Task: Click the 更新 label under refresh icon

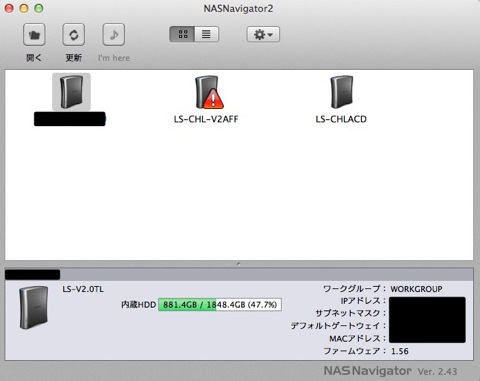Action: (x=74, y=58)
